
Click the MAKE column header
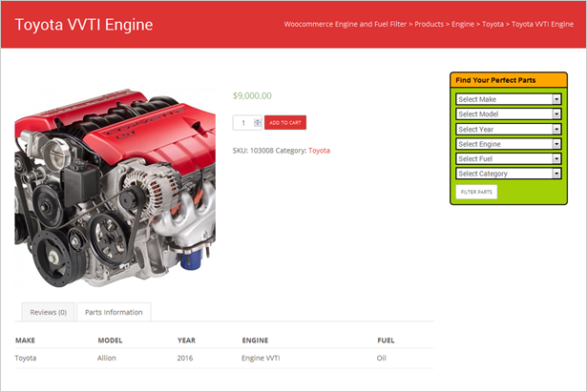pyautogui.click(x=25, y=340)
